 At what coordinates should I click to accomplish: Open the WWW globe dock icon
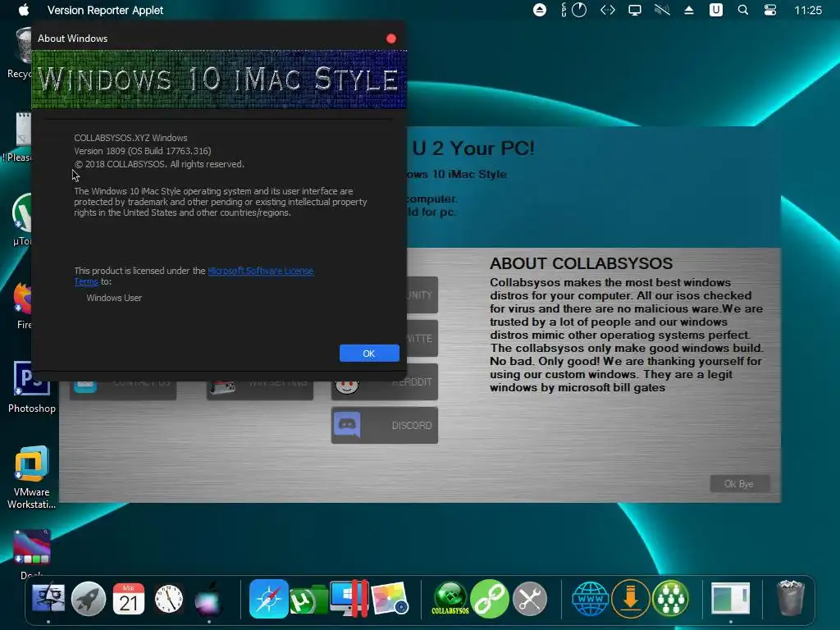(590, 599)
